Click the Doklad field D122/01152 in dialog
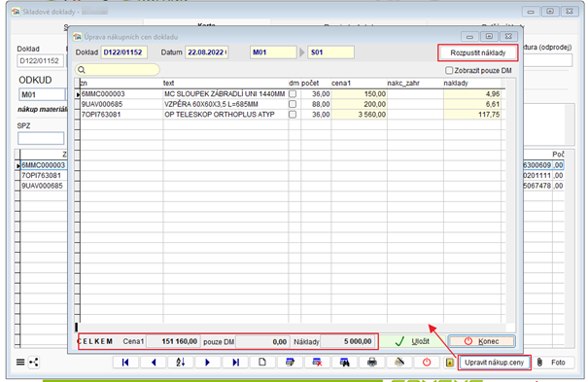The height and width of the screenshot is (382, 588). tap(123, 52)
